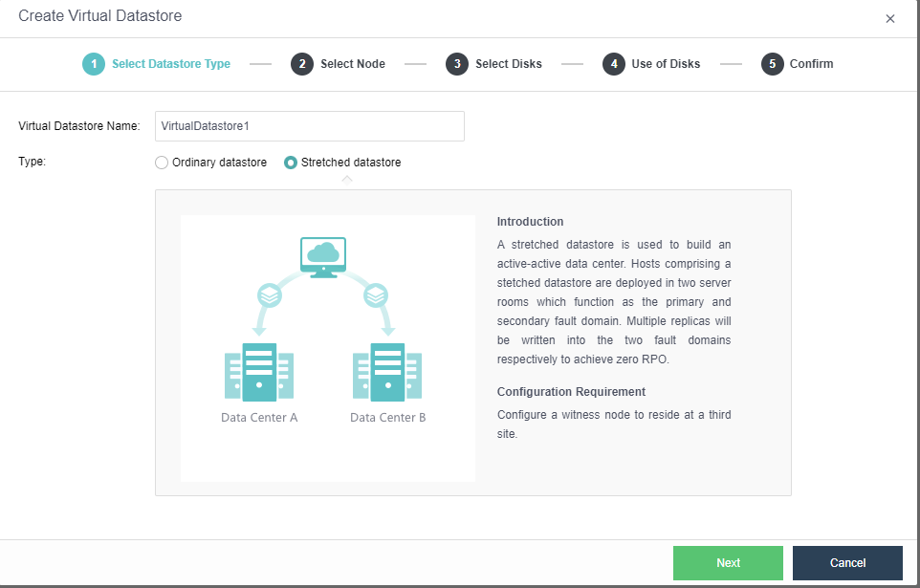This screenshot has width=920, height=588.
Task: Click the small arrow above the info panel
Action: tap(346, 178)
